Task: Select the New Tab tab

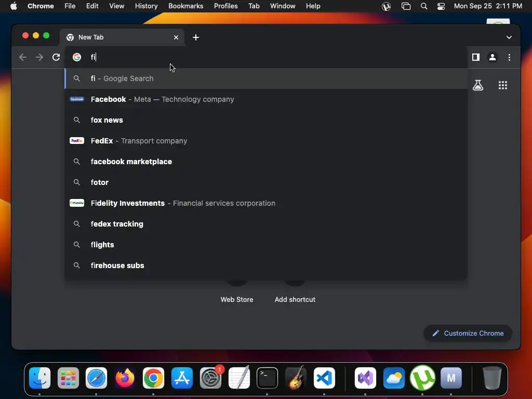Action: click(x=122, y=37)
